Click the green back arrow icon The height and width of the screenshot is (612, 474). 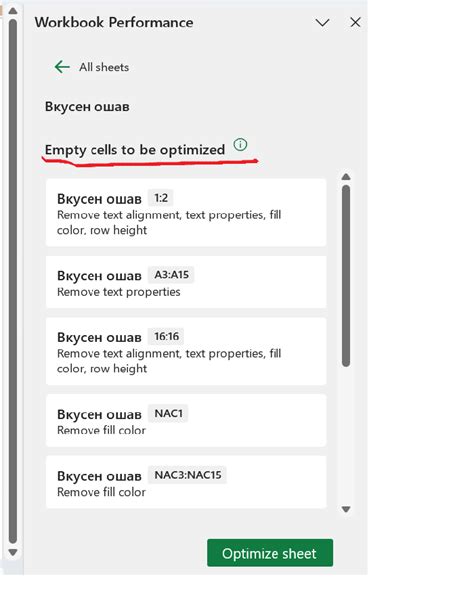click(x=62, y=67)
